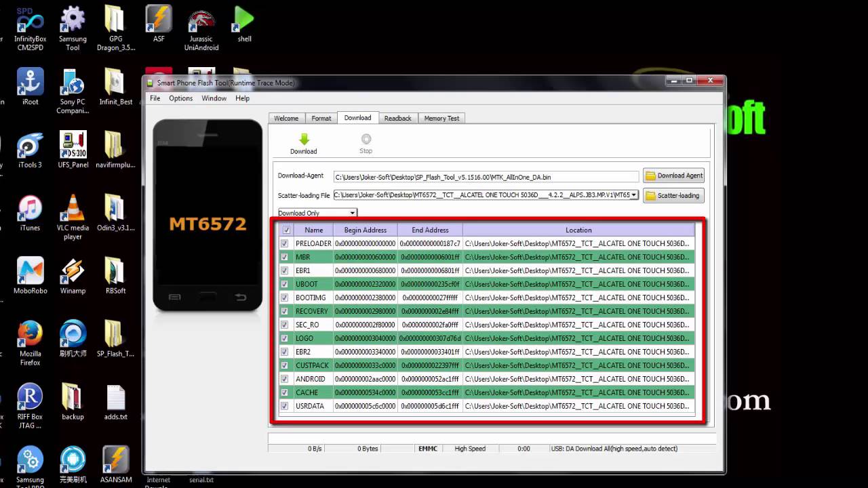The height and width of the screenshot is (488, 868).
Task: Click the EMMC status bar entry
Action: 428,449
